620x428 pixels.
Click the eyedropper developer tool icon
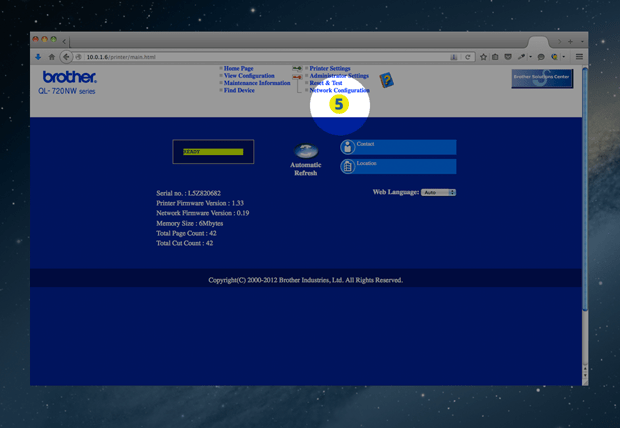click(521, 57)
